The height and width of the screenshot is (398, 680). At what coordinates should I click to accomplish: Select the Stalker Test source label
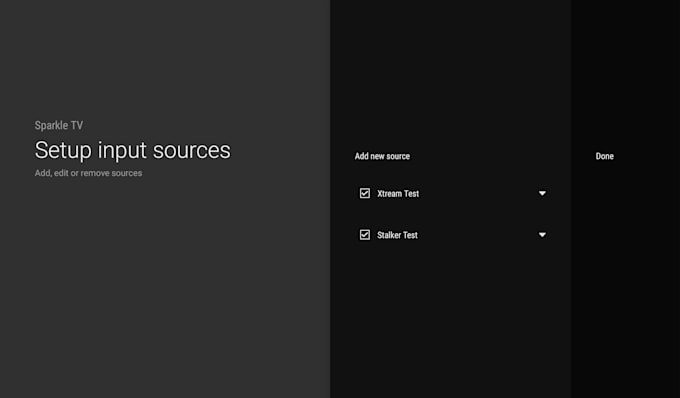click(397, 235)
